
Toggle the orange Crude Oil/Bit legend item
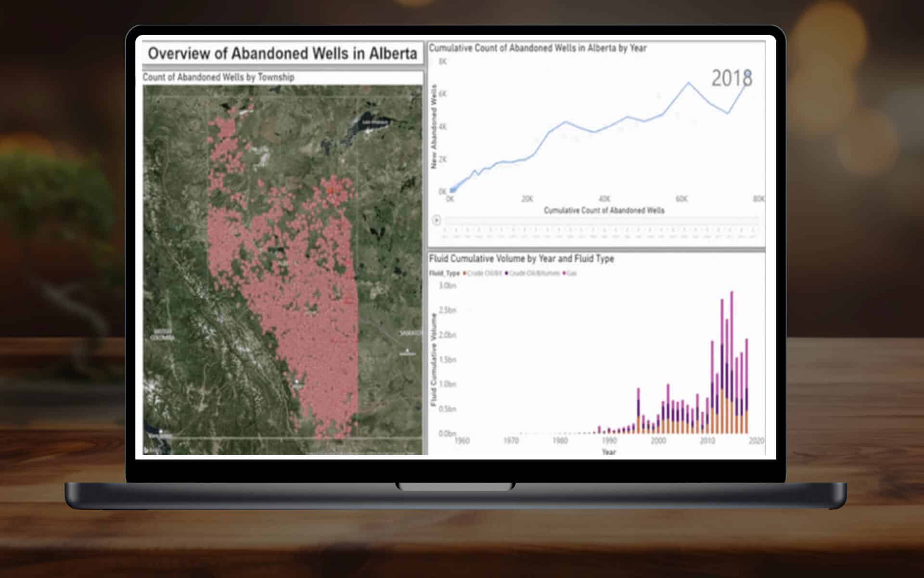484,273
